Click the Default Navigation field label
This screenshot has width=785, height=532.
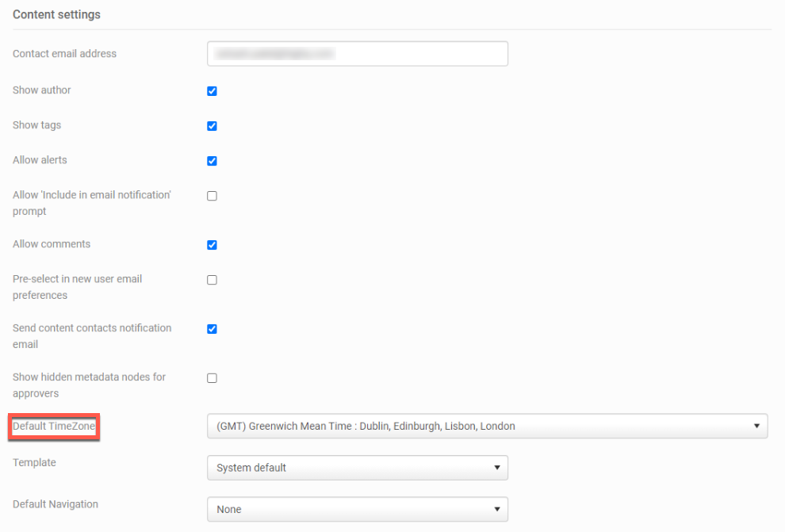click(x=56, y=503)
